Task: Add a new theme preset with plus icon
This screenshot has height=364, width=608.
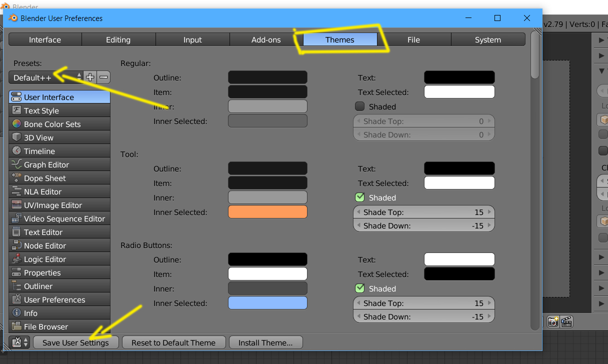Action: (x=90, y=77)
